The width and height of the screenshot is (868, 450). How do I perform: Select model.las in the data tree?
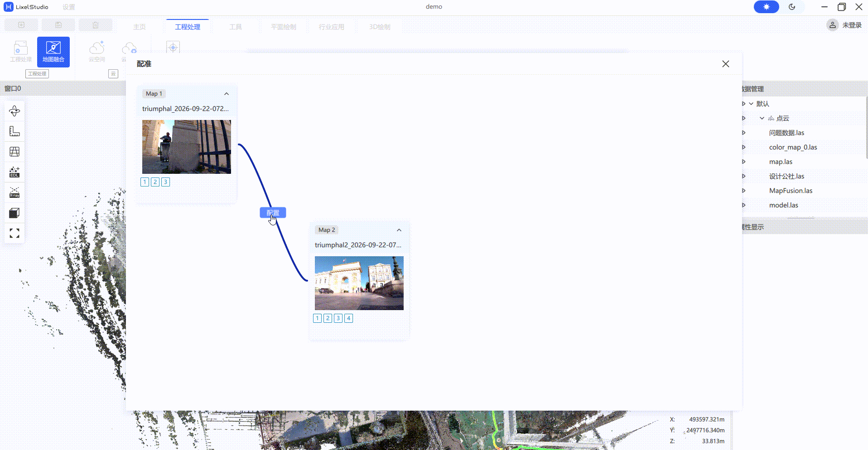(x=784, y=205)
